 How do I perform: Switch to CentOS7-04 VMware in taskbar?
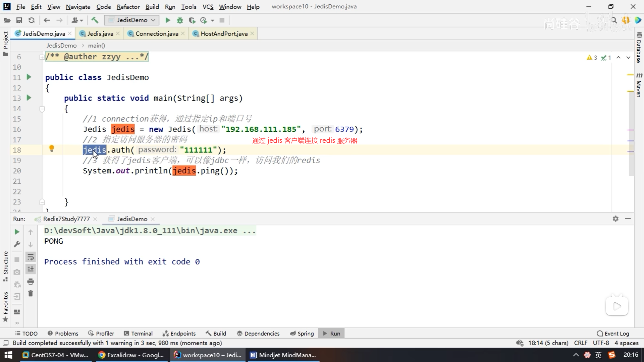point(56,355)
